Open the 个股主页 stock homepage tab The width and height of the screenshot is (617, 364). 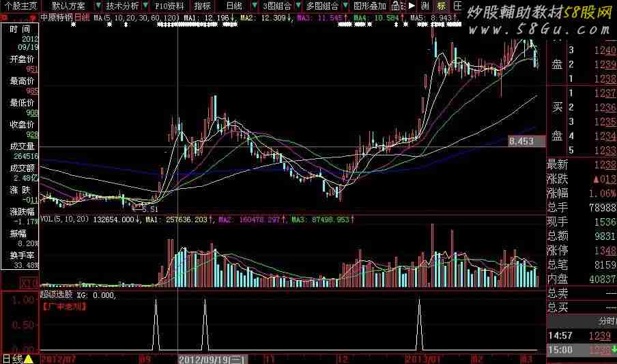coord(21,6)
